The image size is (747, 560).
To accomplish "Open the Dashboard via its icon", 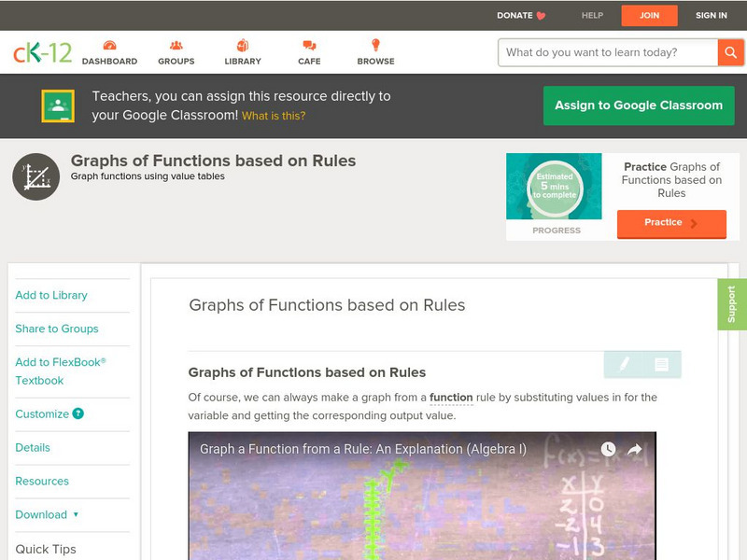I will (111, 44).
